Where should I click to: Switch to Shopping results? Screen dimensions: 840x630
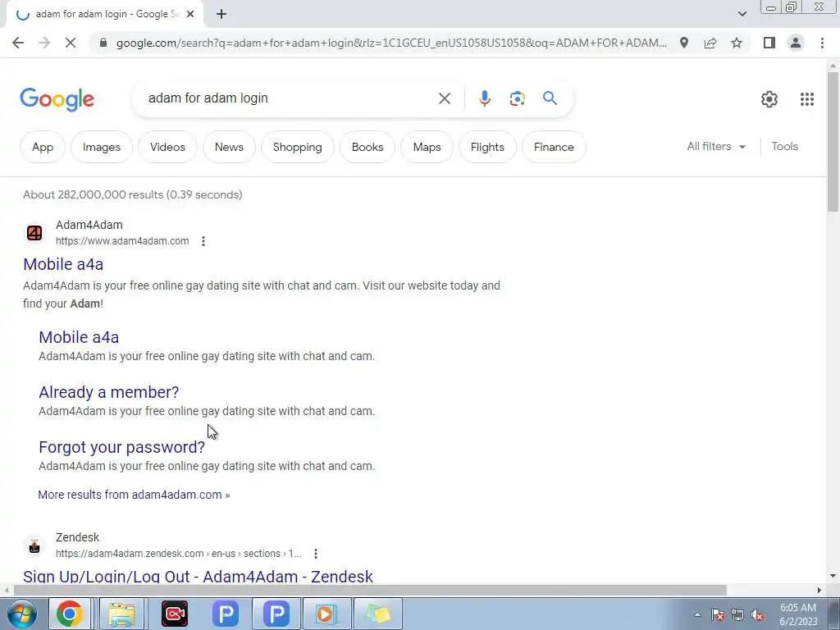pyautogui.click(x=297, y=147)
